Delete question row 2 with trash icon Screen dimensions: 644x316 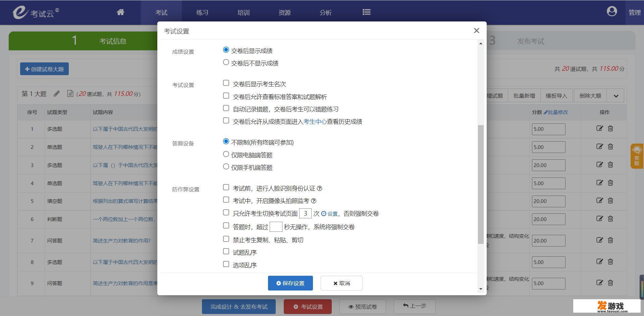pyautogui.click(x=610, y=147)
